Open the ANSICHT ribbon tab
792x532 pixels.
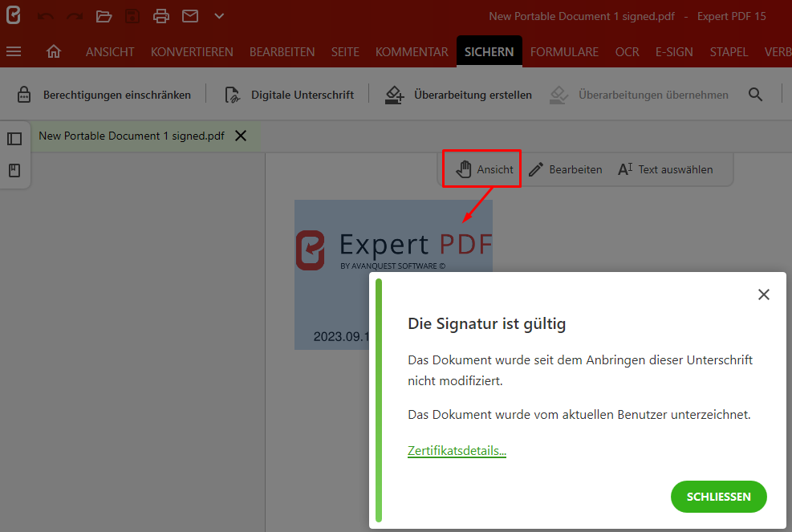(110, 52)
